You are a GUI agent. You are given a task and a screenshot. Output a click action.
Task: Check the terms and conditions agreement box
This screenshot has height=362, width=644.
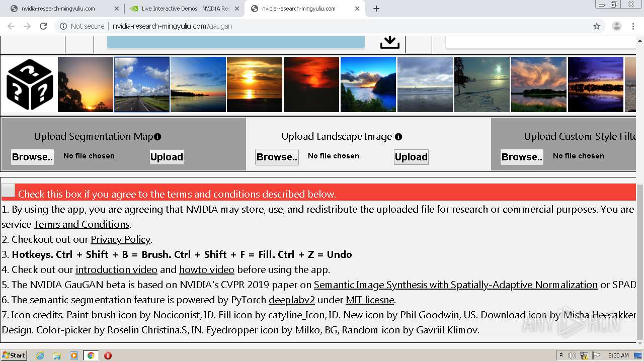8,191
